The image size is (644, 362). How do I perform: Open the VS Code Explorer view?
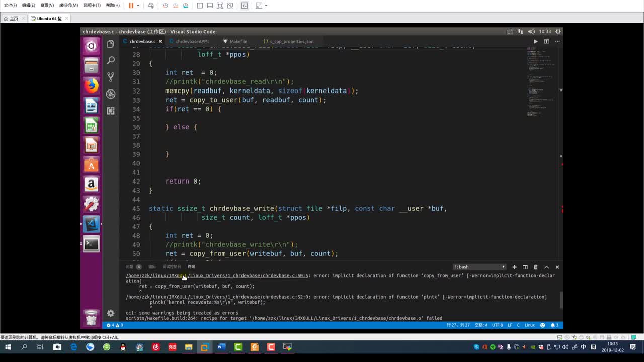[x=111, y=44]
